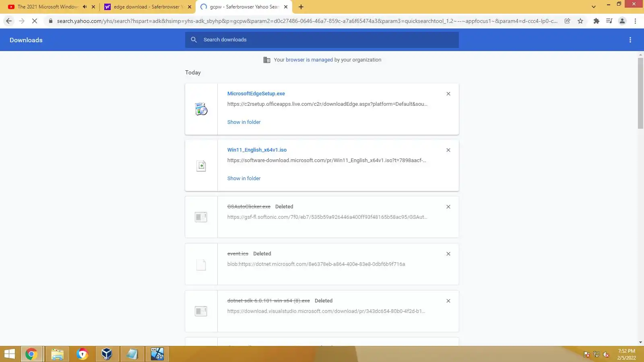Viewport: 644px width, 362px height.
Task: Click the scrollbar down arrow
Action: point(640,342)
